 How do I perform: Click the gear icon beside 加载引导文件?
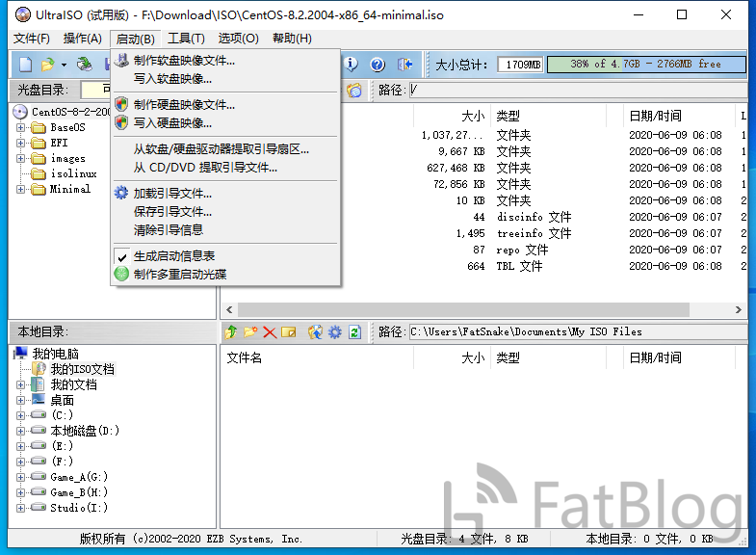(x=121, y=193)
